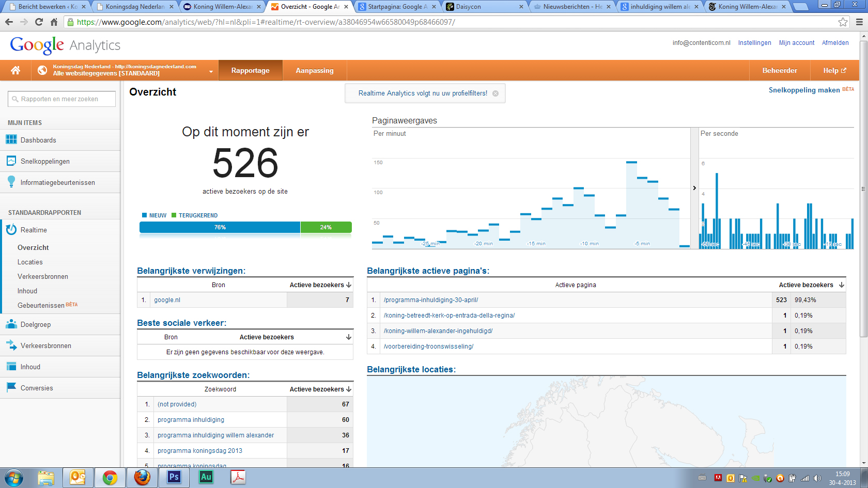Click the Instellingen link
Image resolution: width=868 pixels, height=488 pixels.
(x=754, y=43)
